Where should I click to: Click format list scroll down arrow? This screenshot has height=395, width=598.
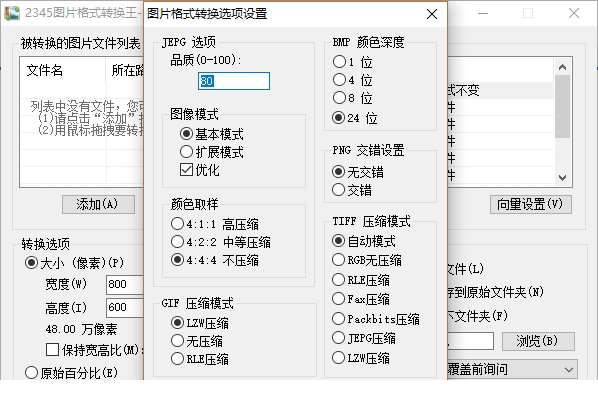click(x=562, y=178)
